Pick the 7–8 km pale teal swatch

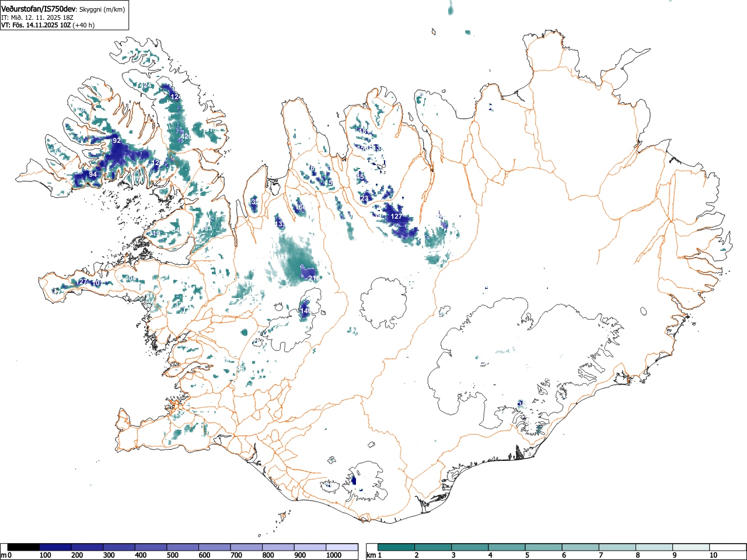tap(617, 547)
